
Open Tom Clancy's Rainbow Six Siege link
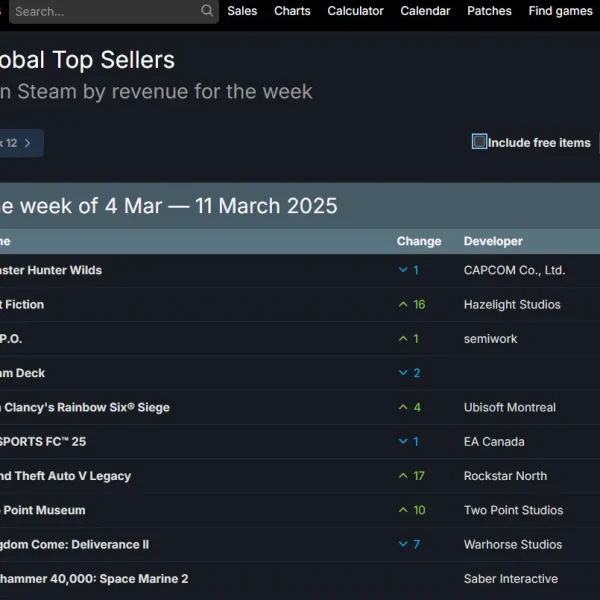tap(85, 407)
